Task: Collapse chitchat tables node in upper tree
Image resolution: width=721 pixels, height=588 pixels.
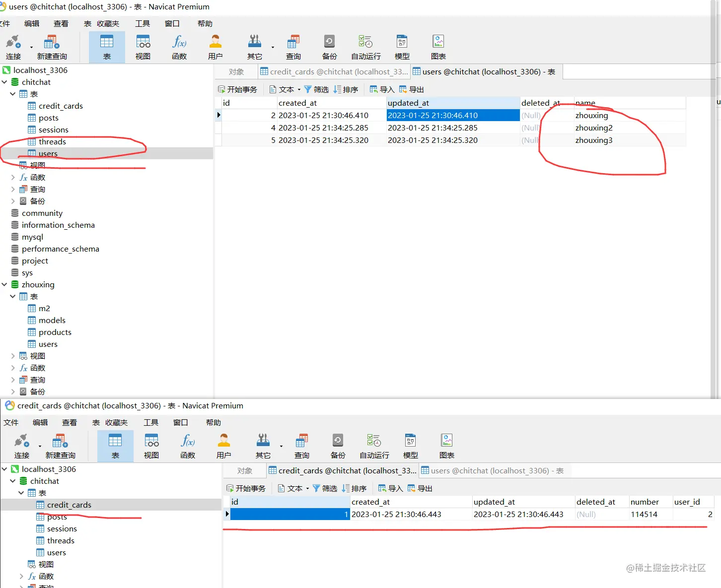Action: (x=13, y=94)
